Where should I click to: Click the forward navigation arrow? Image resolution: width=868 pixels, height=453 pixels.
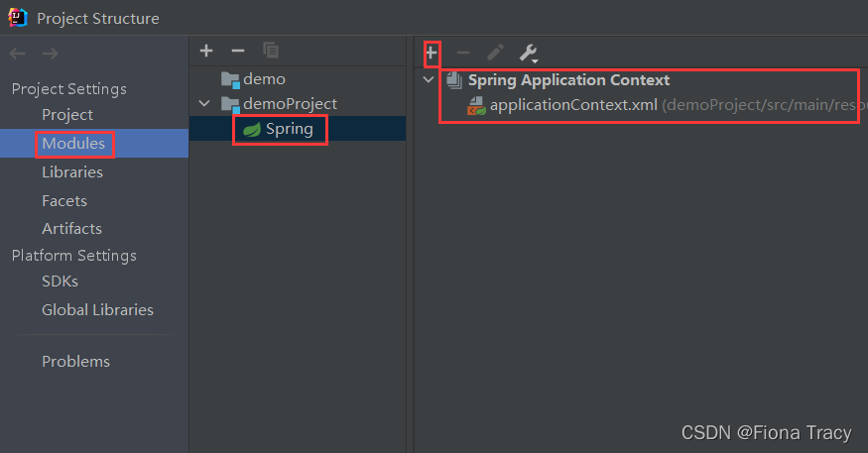(x=50, y=54)
